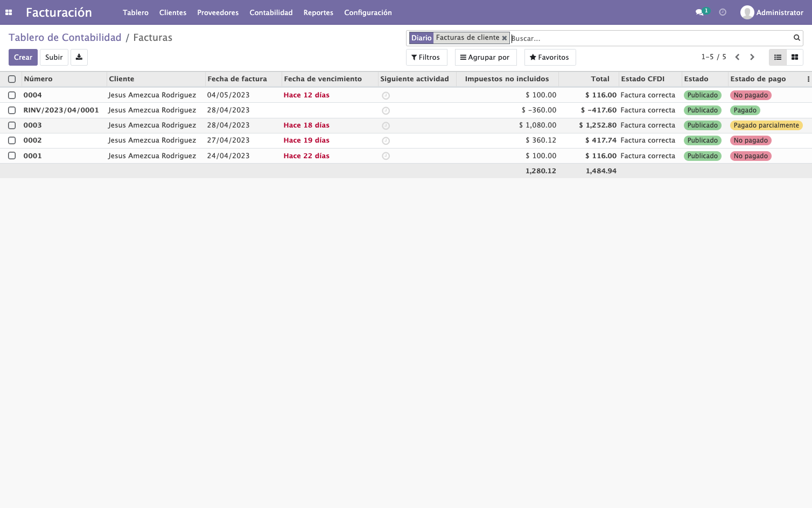Click in the Buscar search field
This screenshot has height=508, width=812.
click(x=650, y=38)
